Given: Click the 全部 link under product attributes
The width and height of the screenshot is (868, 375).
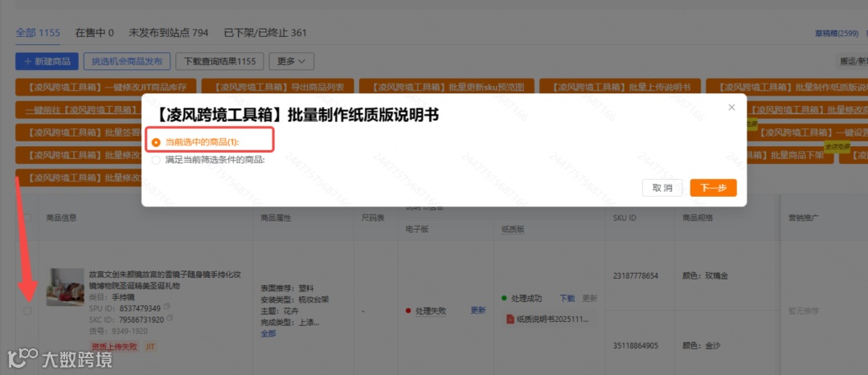Looking at the screenshot, I should pyautogui.click(x=268, y=333).
